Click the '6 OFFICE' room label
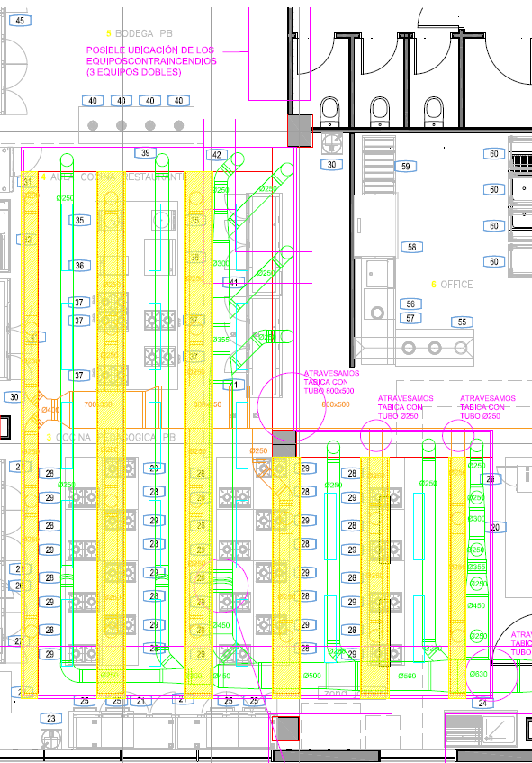The image size is (532, 763). point(452,285)
